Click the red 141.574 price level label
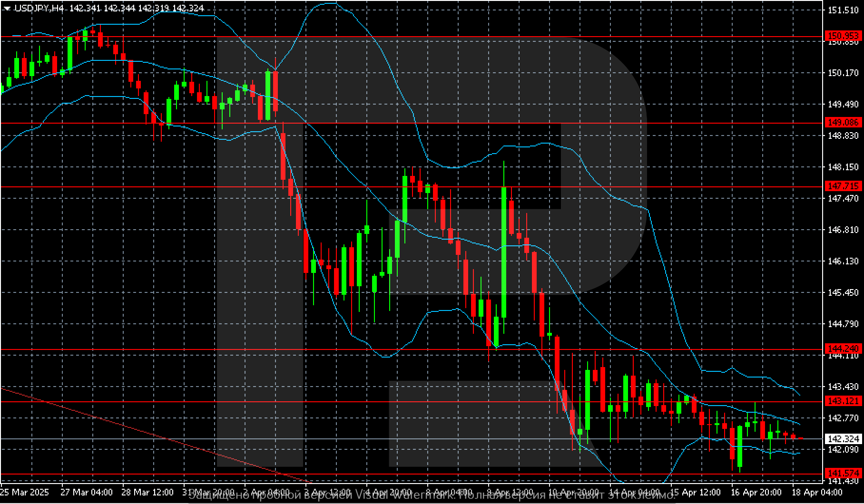Image resolution: width=864 pixels, height=504 pixels. click(844, 474)
